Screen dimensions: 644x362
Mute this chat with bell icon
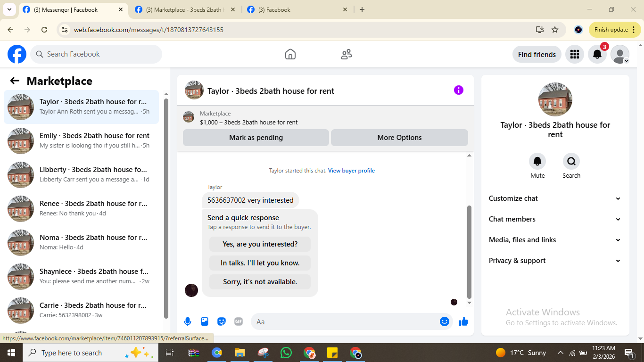(x=537, y=161)
